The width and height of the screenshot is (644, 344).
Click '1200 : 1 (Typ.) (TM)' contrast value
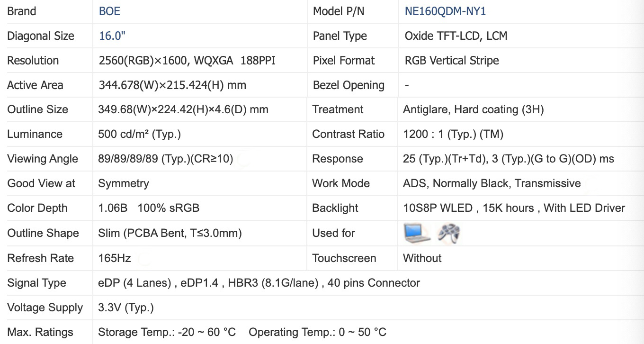(453, 134)
